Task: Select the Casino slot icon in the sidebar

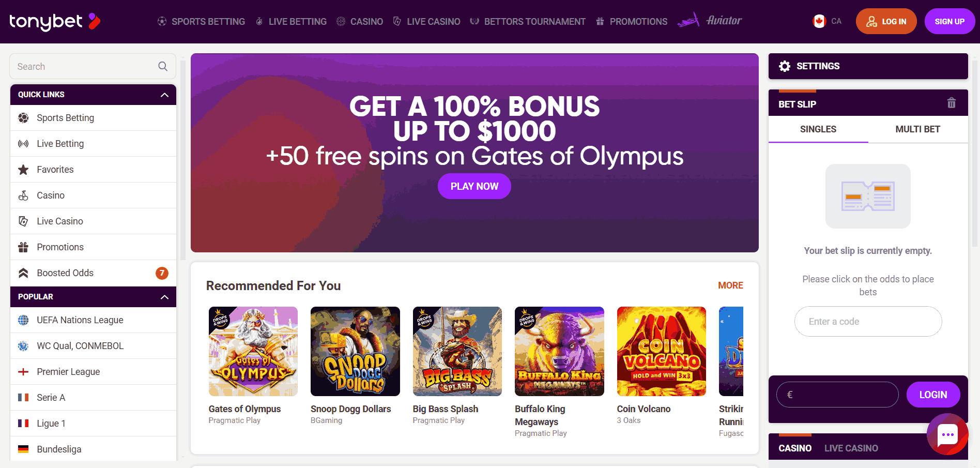Action: coord(23,195)
